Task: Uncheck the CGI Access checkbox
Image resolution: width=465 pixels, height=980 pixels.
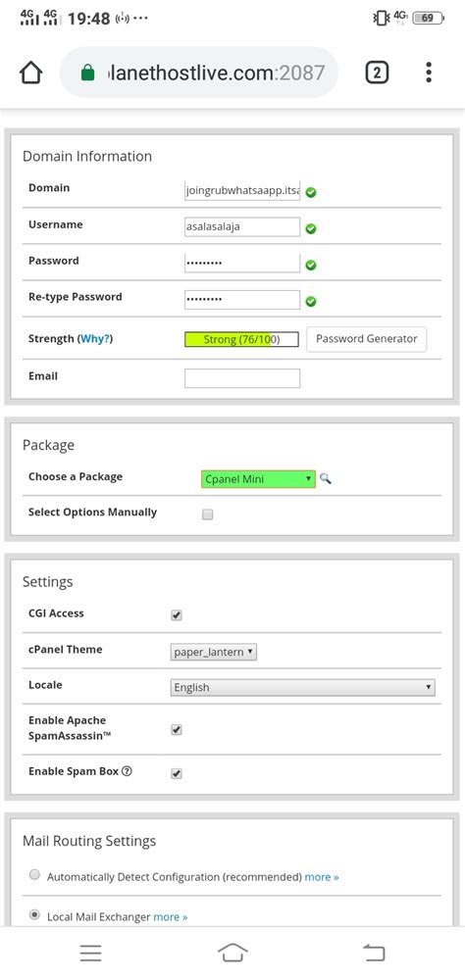Action: pyautogui.click(x=177, y=615)
